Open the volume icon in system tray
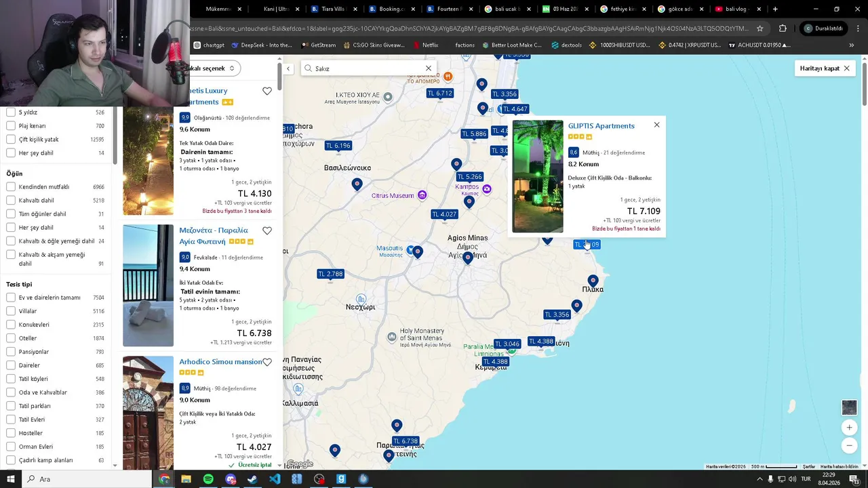 click(x=792, y=479)
